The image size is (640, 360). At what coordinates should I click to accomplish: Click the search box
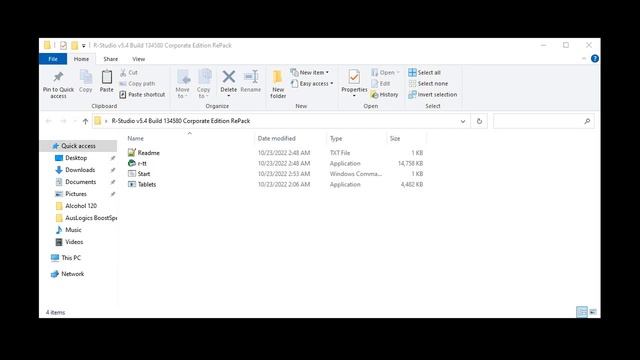coord(543,121)
